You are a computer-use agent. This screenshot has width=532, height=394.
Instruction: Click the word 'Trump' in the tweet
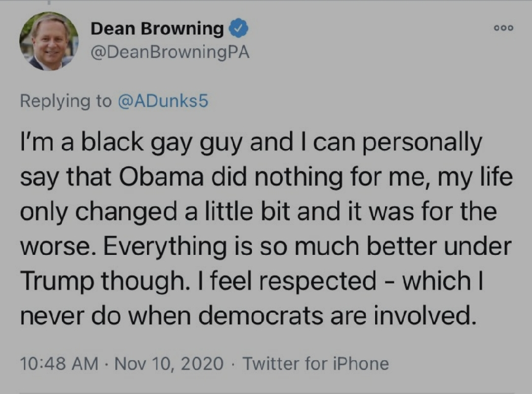pyautogui.click(x=57, y=282)
